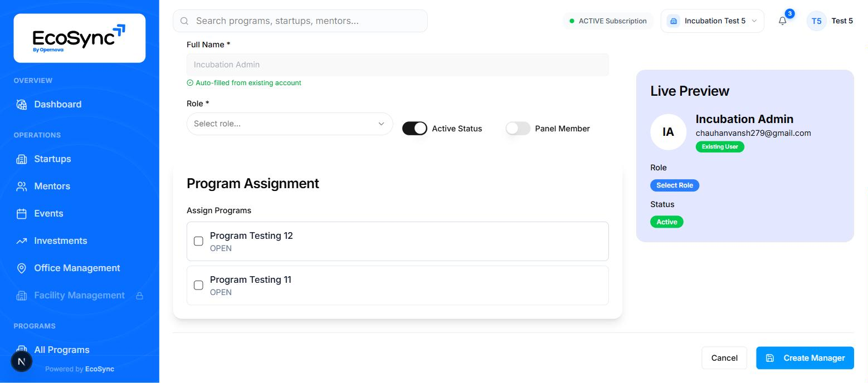Click the email chauhanvansh279@gmail.com
Screen dimensions: 868x383
click(x=753, y=133)
